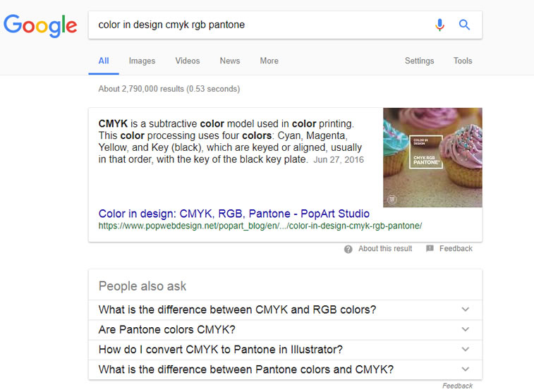Switch to the Images tab
Viewport: 534px width, 392px height.
click(142, 61)
